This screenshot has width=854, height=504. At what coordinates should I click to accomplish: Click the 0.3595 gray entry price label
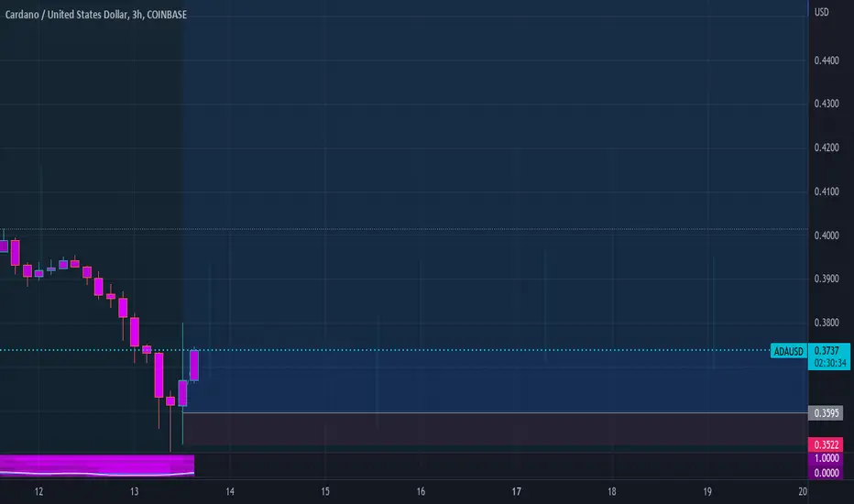[826, 413]
